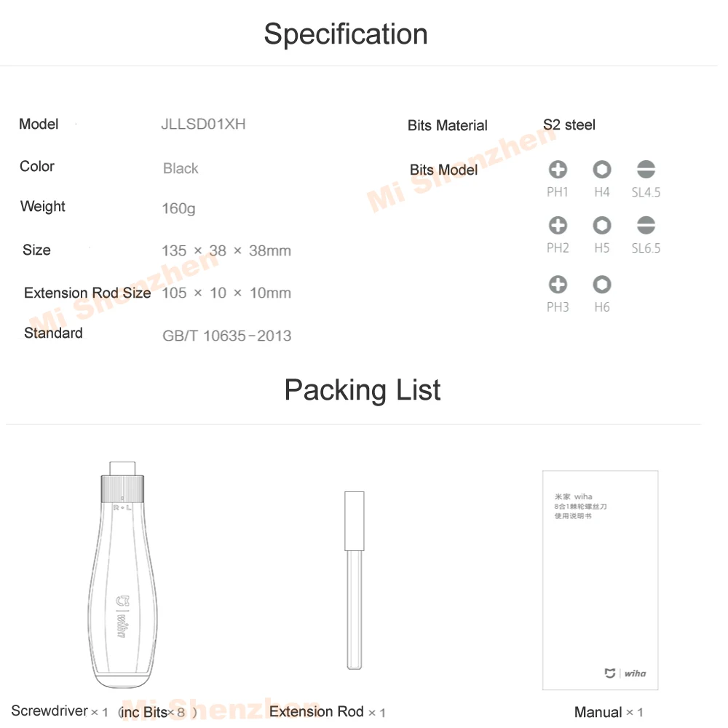Click the H4 hex bit icon
Viewport: 728px width, 728px height.
click(602, 170)
